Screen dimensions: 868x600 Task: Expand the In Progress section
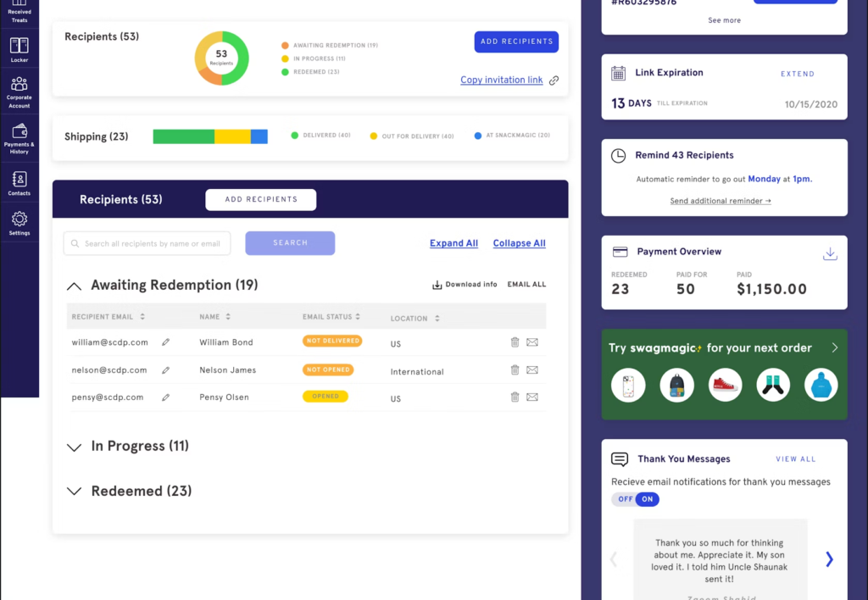coord(75,447)
